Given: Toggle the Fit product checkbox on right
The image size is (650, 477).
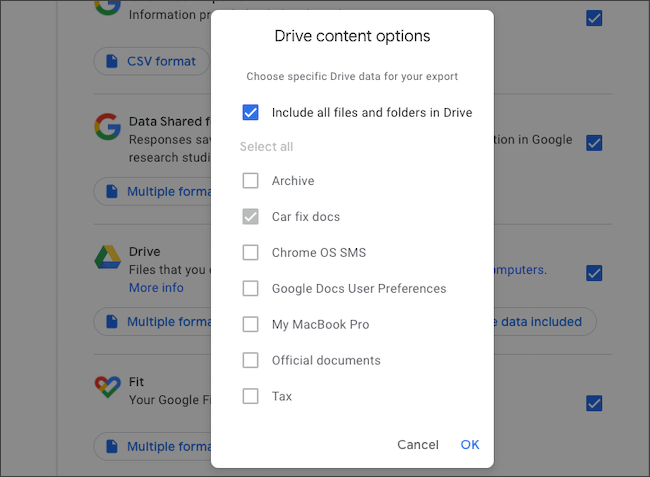Looking at the screenshot, I should pos(594,403).
